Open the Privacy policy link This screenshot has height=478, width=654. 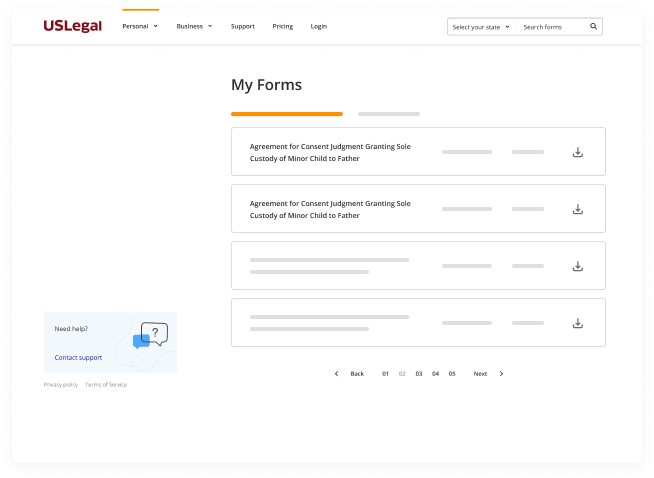click(x=60, y=385)
